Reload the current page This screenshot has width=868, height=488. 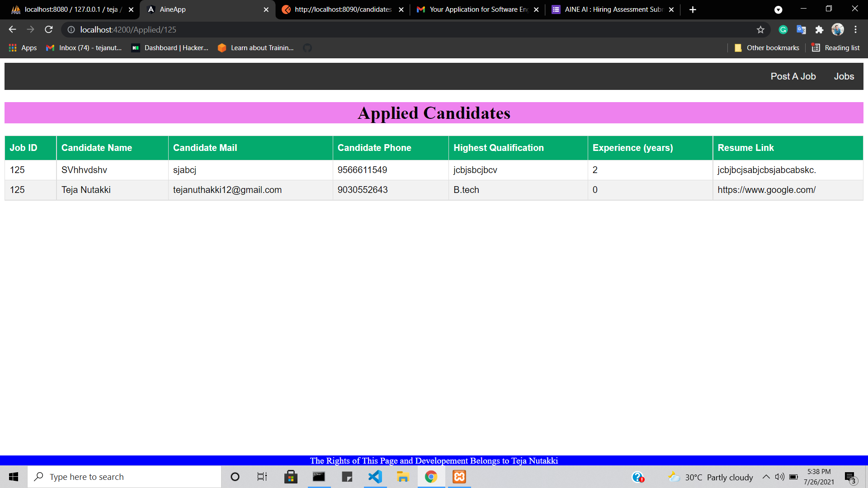[48, 29]
